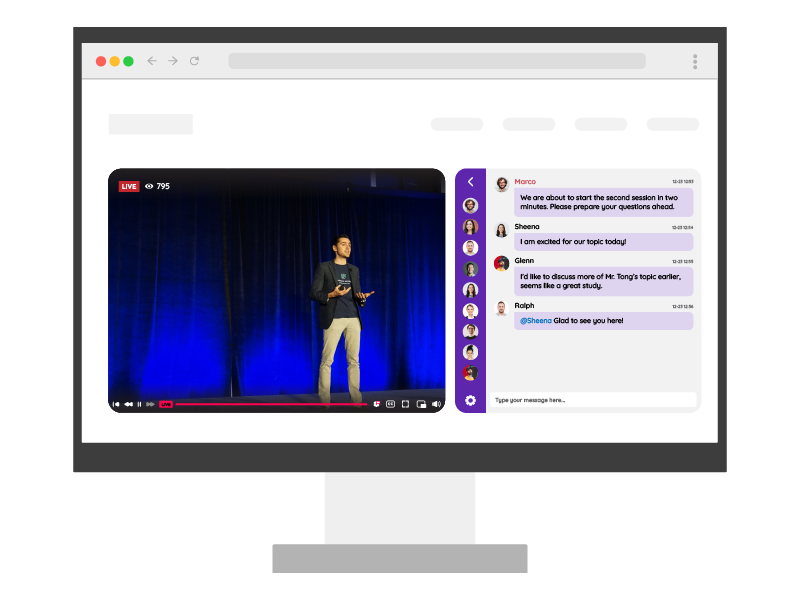
Task: Click the rewind playback control
Action: tap(127, 405)
